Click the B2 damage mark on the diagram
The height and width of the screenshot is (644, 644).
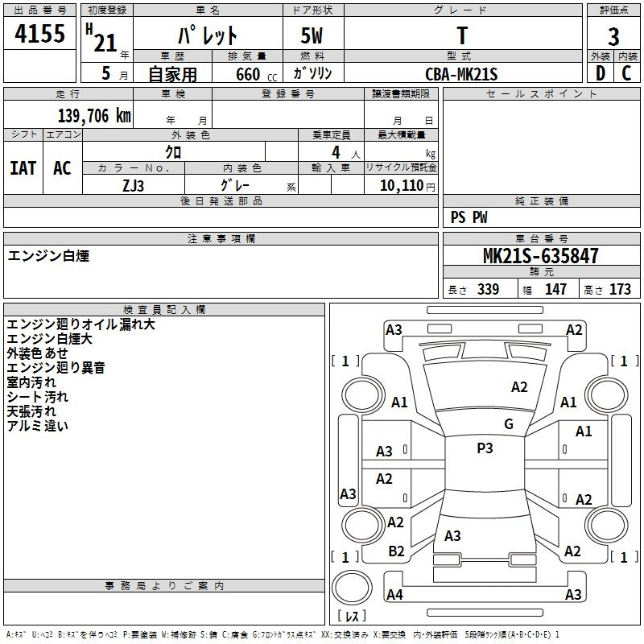(x=396, y=551)
